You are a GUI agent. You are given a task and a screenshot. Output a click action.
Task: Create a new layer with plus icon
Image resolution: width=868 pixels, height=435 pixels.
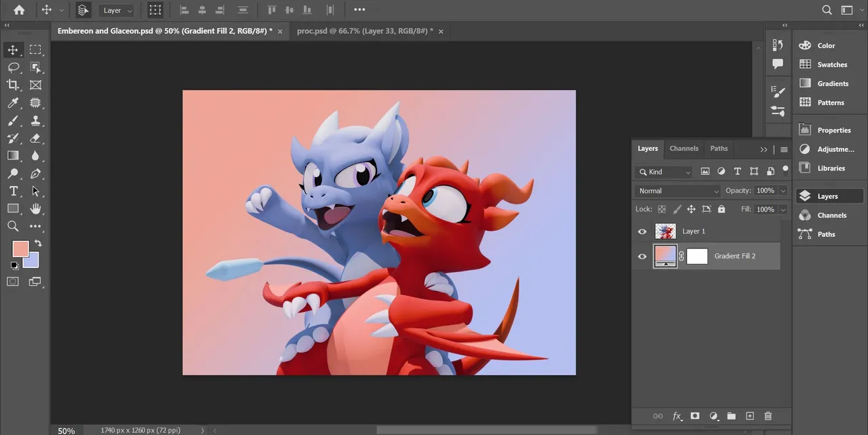coord(749,416)
